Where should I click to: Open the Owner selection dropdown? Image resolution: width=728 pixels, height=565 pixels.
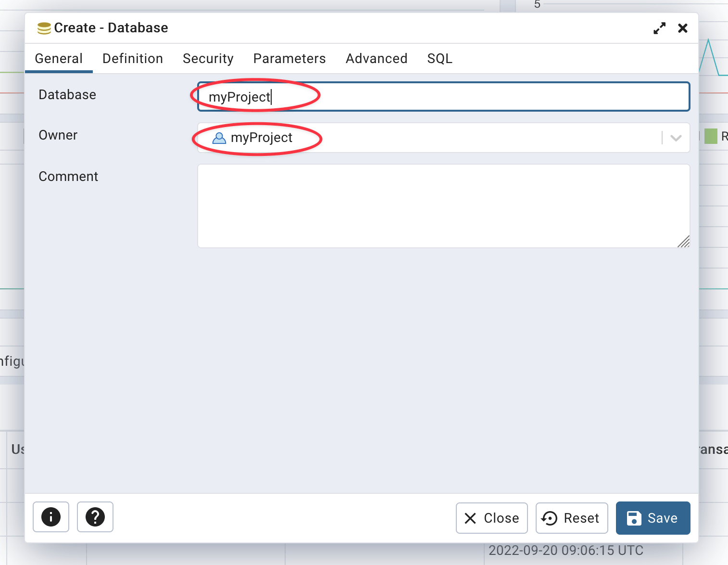tap(675, 138)
